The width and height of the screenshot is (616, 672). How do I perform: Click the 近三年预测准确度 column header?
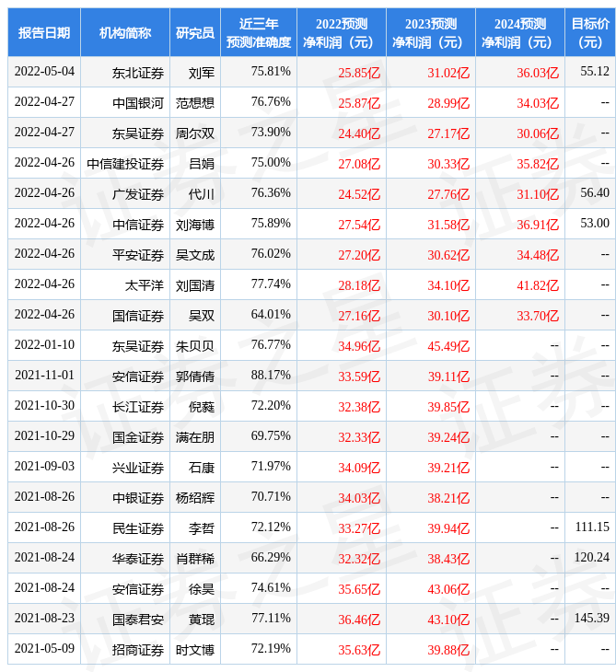coord(259,32)
